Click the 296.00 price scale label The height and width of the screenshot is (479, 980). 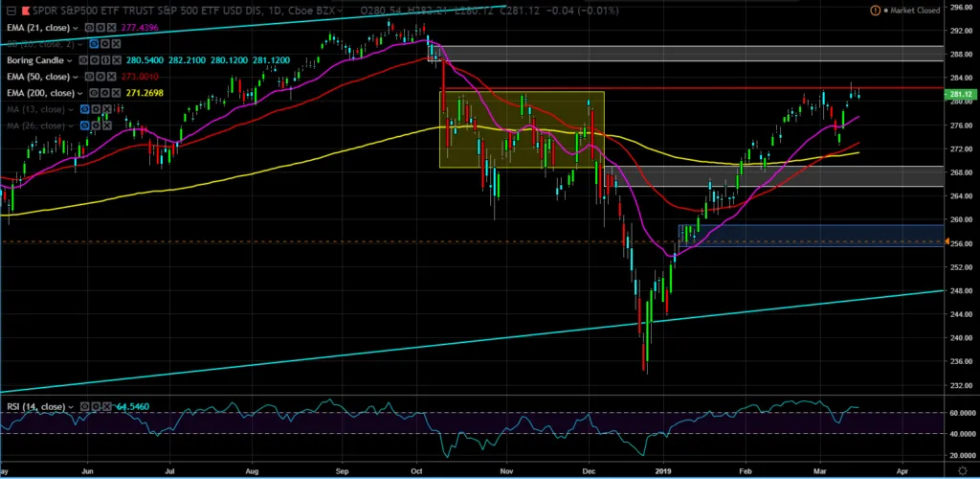tap(961, 7)
